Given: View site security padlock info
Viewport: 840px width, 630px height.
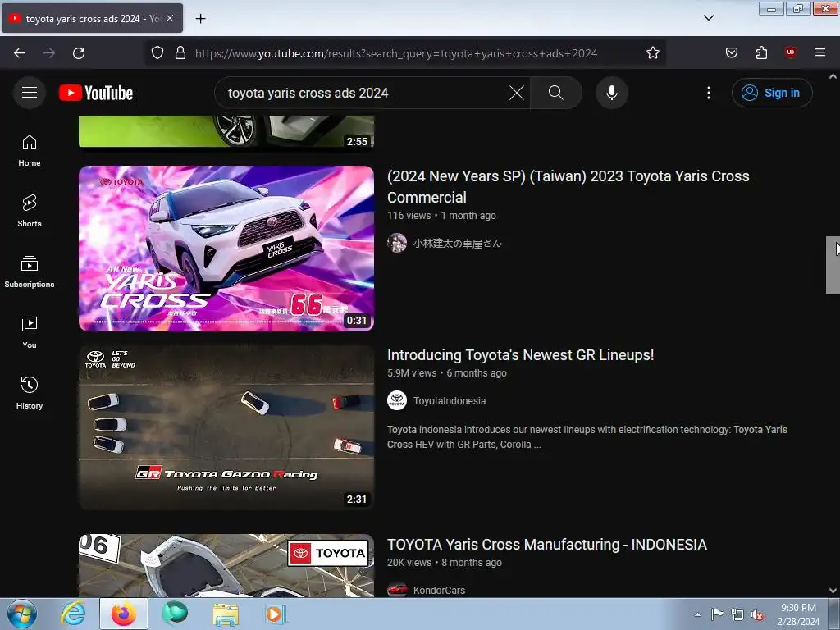Looking at the screenshot, I should coord(180,53).
